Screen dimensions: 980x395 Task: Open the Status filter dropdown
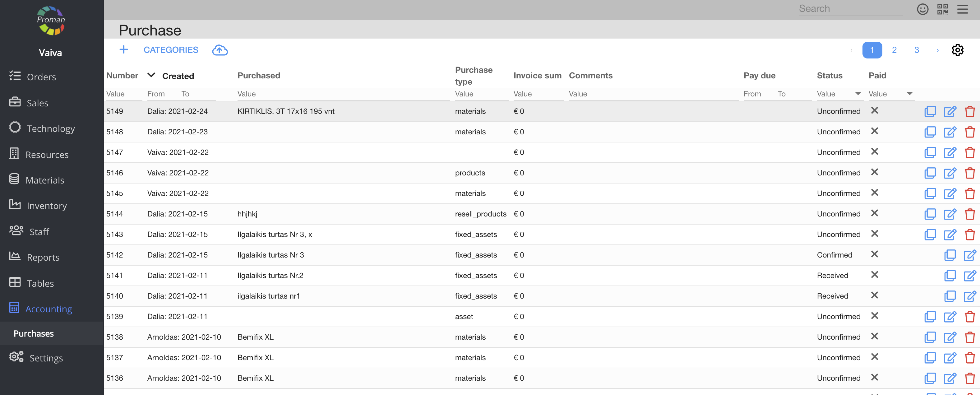(x=858, y=94)
